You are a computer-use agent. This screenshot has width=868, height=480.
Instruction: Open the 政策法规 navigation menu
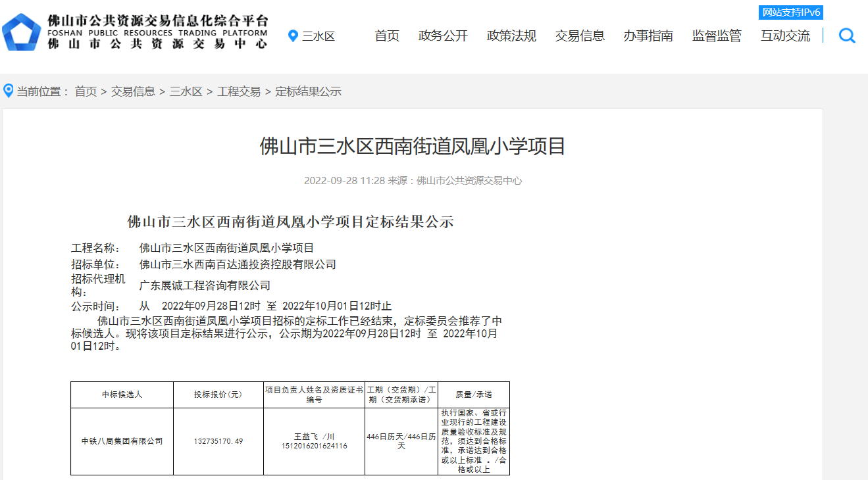[510, 36]
